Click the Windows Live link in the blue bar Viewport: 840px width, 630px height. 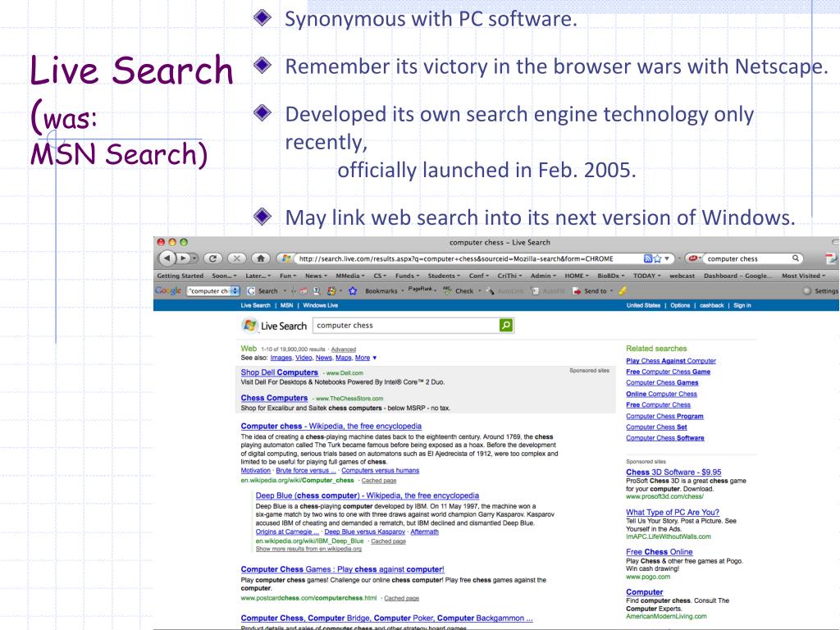pos(321,305)
